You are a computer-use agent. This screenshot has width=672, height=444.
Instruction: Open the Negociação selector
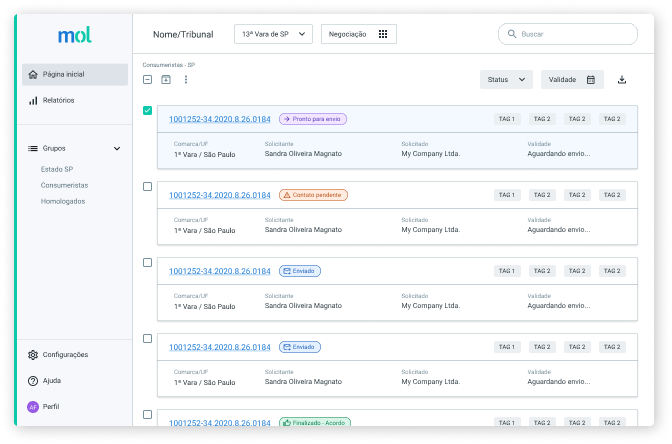tap(359, 34)
